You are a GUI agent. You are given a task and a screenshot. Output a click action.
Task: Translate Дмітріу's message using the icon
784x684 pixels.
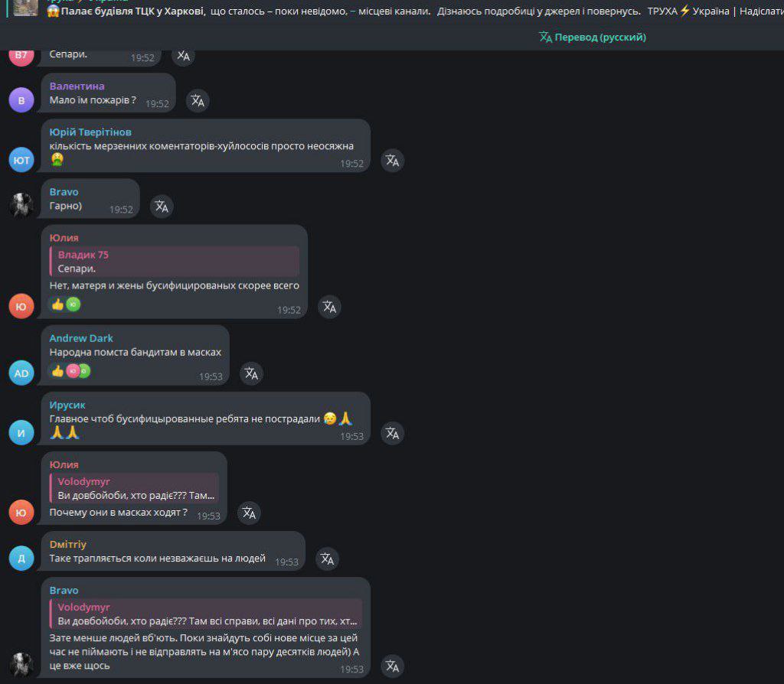(327, 559)
